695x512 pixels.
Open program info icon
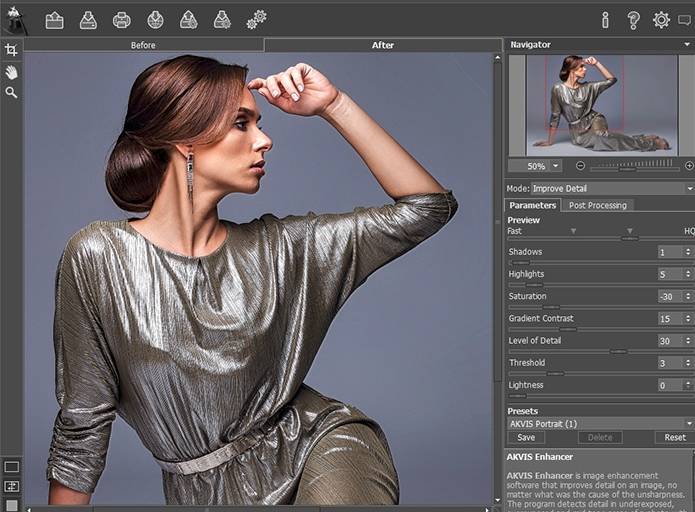(604, 19)
